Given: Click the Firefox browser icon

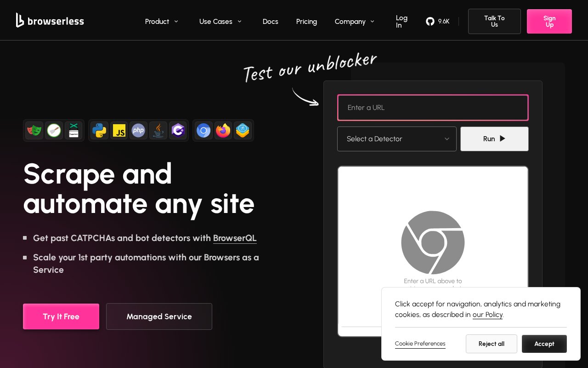Looking at the screenshot, I should (x=223, y=131).
